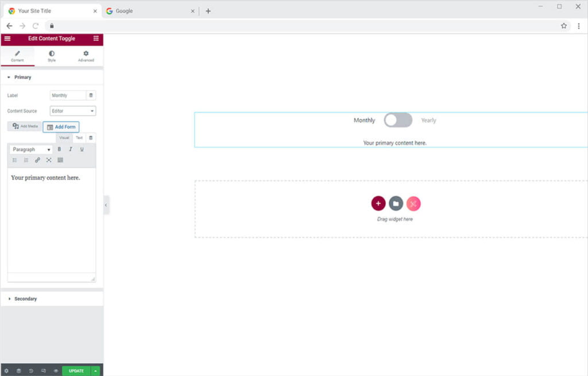Toggle the preview eye icon
Image resolution: width=588 pixels, height=376 pixels.
coord(56,371)
